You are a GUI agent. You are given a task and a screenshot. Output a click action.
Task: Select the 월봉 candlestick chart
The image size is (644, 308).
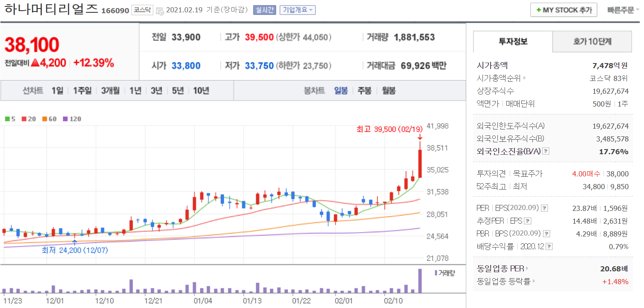point(388,91)
